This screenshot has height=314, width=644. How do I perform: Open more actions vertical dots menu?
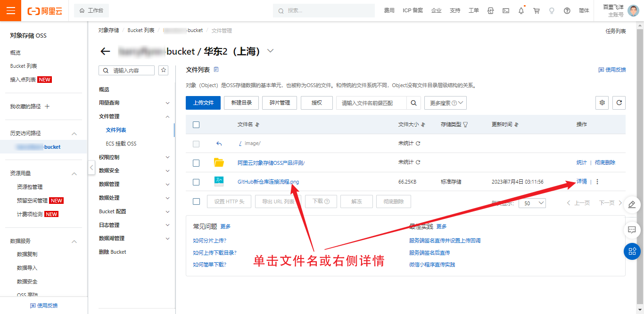(x=597, y=182)
